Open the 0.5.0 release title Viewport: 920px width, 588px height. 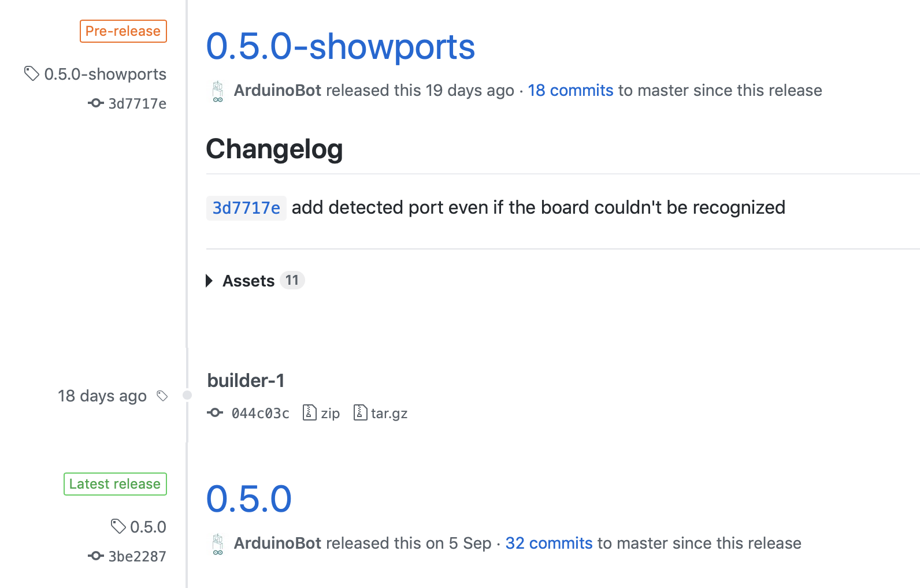click(249, 499)
